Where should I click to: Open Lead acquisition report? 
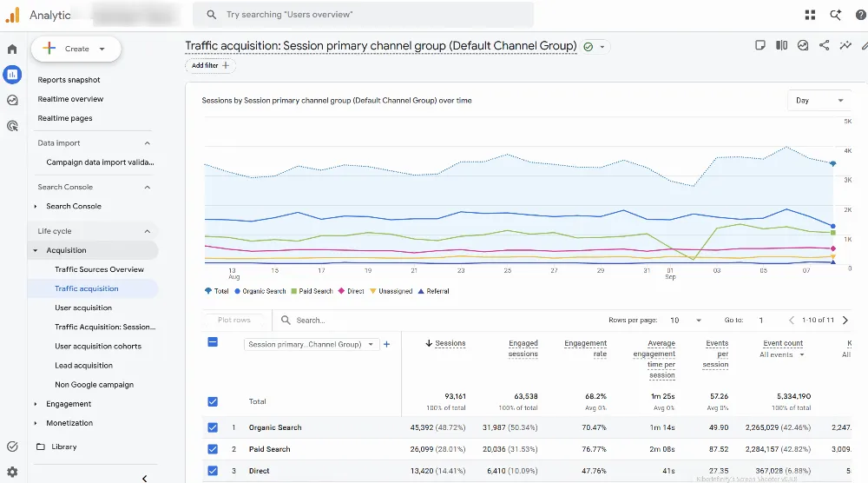click(x=83, y=366)
